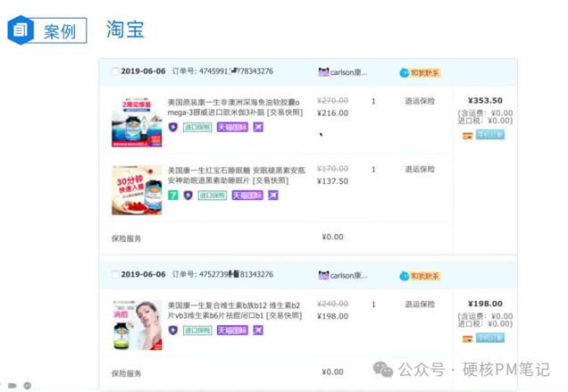Viewport: 568px width, 392px height.
Task: Click the airplane icon under the fish oil item
Action: coord(258,127)
